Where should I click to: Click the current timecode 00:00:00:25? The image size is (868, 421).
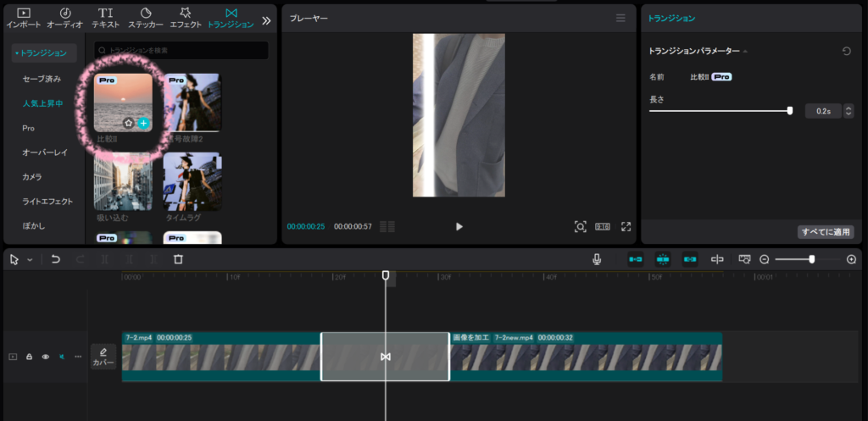point(305,227)
